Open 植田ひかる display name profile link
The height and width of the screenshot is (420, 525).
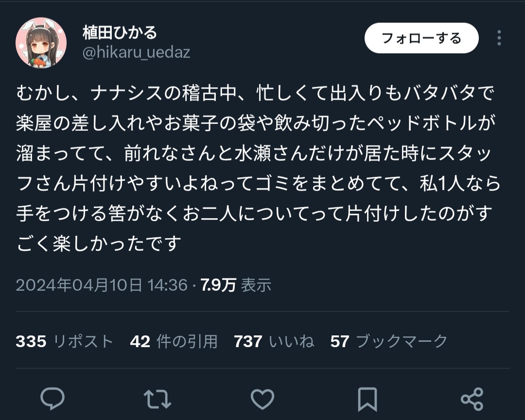pyautogui.click(x=120, y=33)
